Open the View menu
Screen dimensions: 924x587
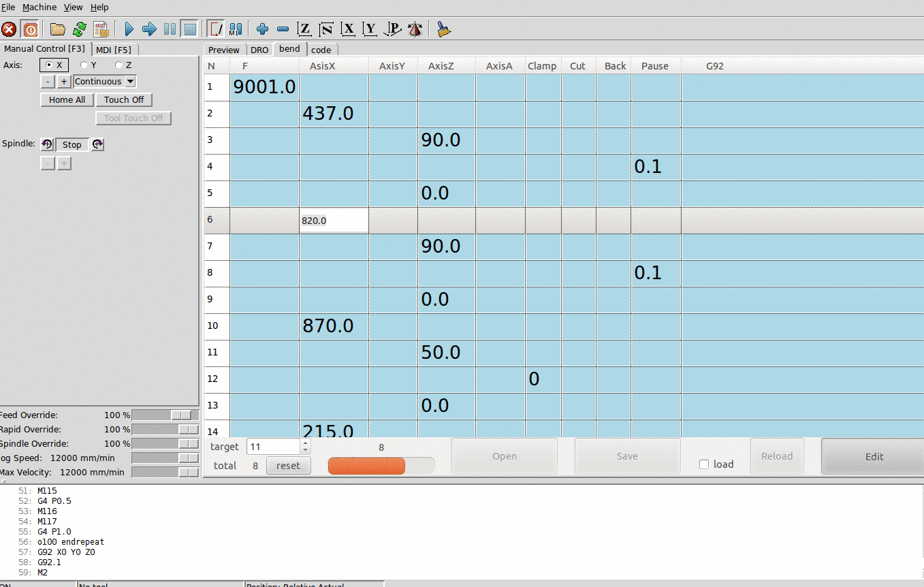point(73,7)
